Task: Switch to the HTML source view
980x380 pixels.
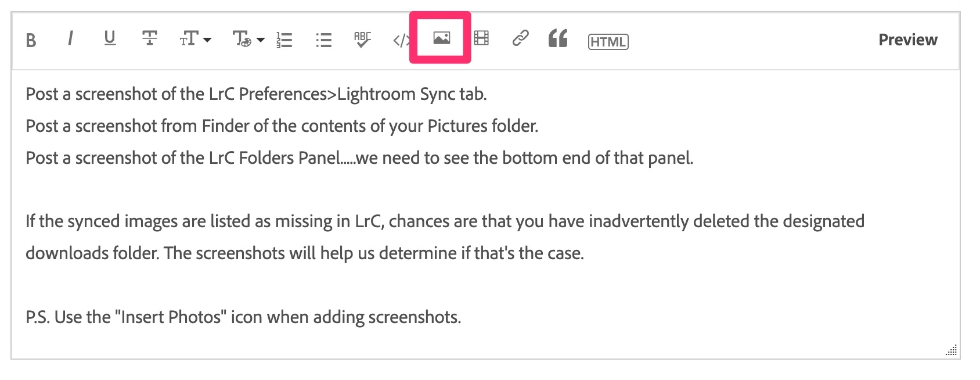Action: tap(608, 42)
